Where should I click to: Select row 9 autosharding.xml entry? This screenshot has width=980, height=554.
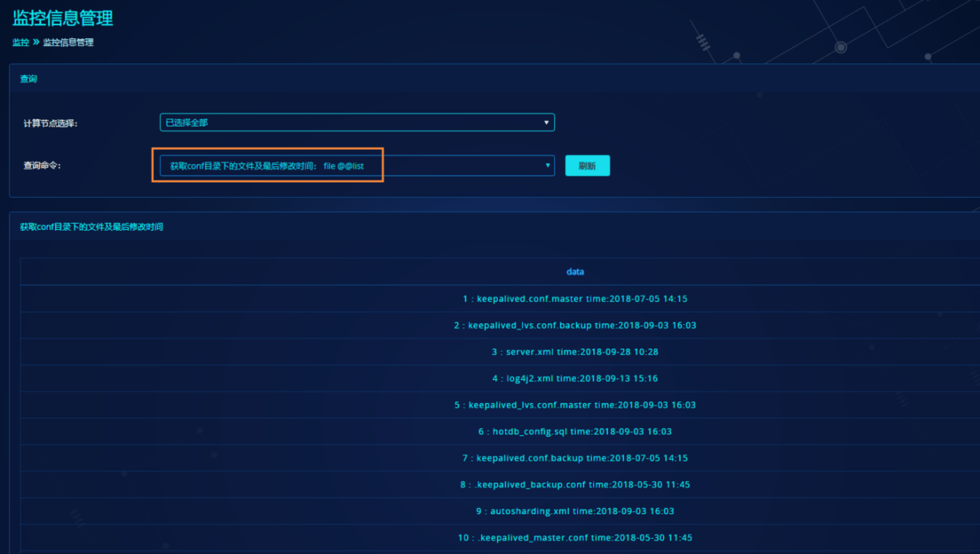[575, 511]
